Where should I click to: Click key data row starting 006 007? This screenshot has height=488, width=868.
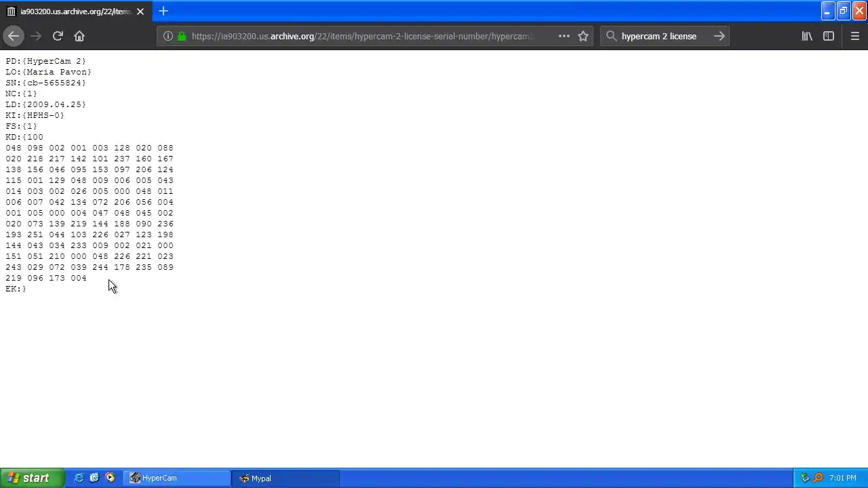point(90,202)
